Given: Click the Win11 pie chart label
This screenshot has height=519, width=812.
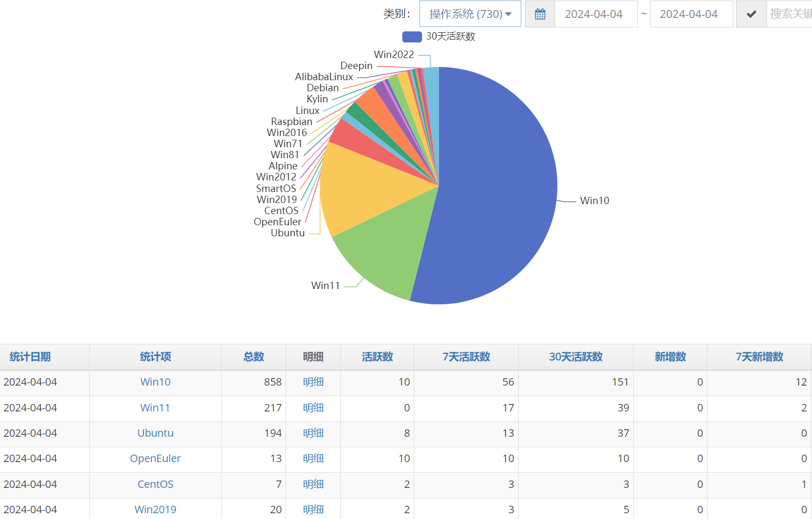Looking at the screenshot, I should click(x=326, y=285).
